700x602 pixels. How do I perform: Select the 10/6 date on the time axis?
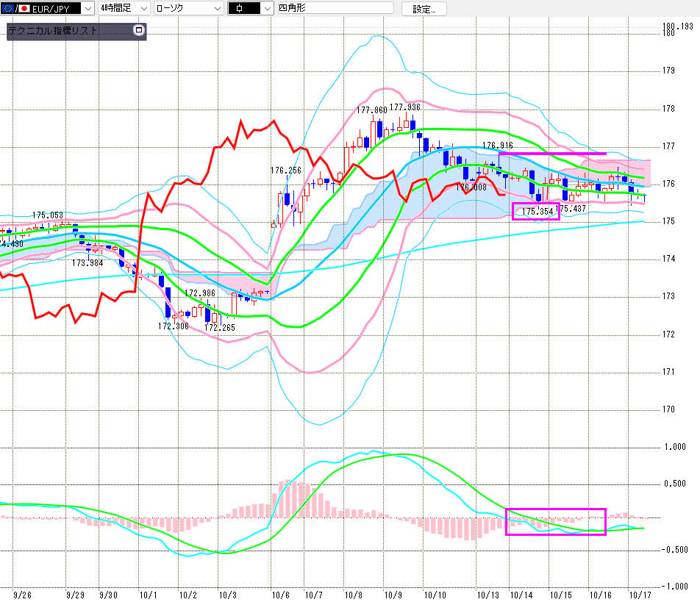pos(280,592)
